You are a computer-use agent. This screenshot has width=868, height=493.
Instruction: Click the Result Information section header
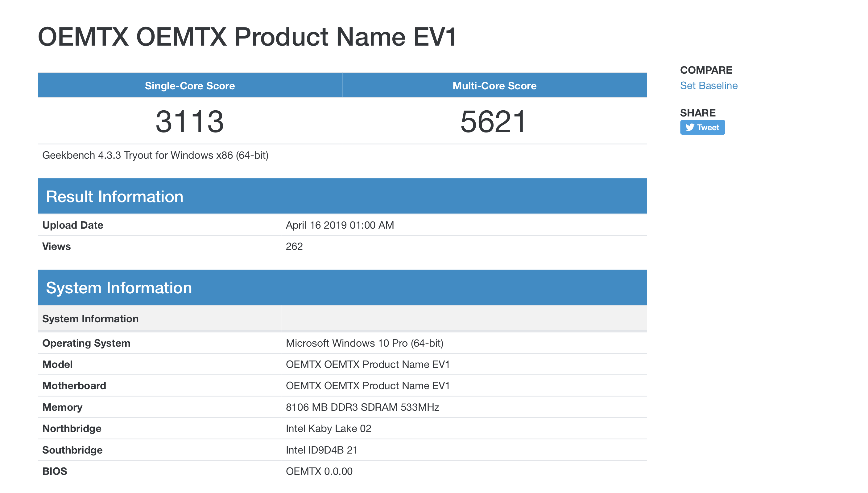click(114, 196)
